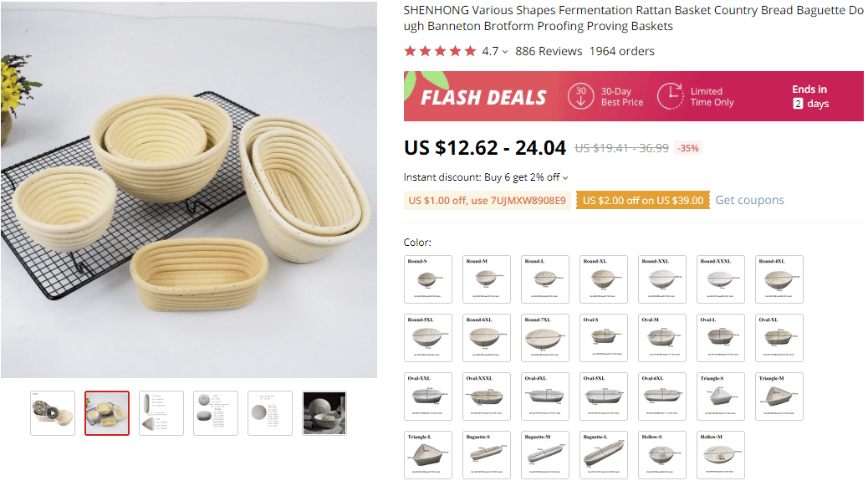Viewport: 868px width, 486px height.
Task: Select the second gallery thumbnail with baskets
Action: pos(107,412)
